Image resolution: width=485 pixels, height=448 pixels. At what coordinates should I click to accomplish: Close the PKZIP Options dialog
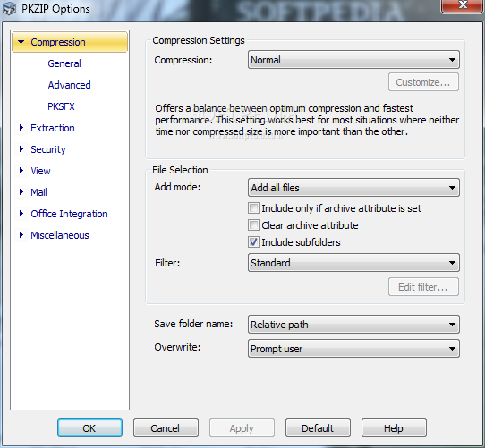pos(462,5)
